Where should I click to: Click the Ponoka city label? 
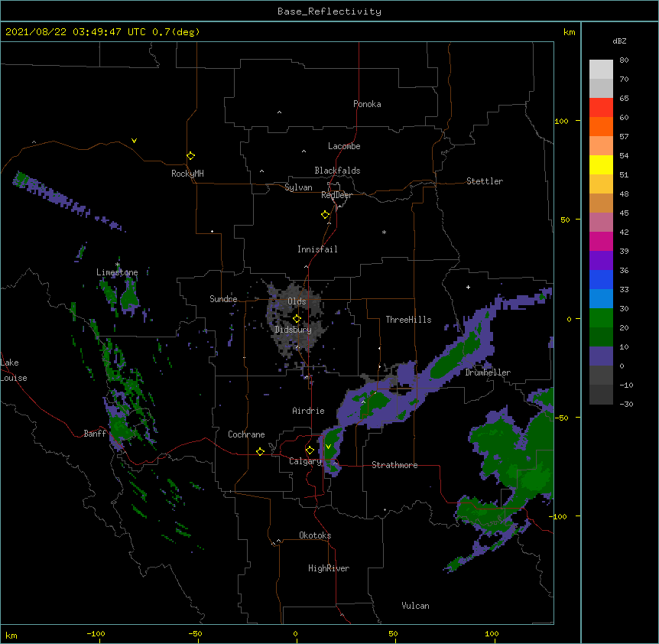pyautogui.click(x=367, y=104)
